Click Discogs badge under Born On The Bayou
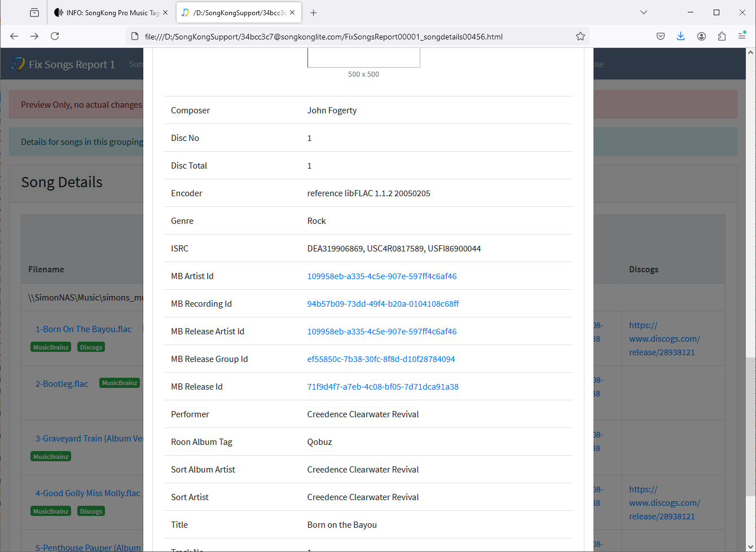The width and height of the screenshot is (756, 552). 91,347
